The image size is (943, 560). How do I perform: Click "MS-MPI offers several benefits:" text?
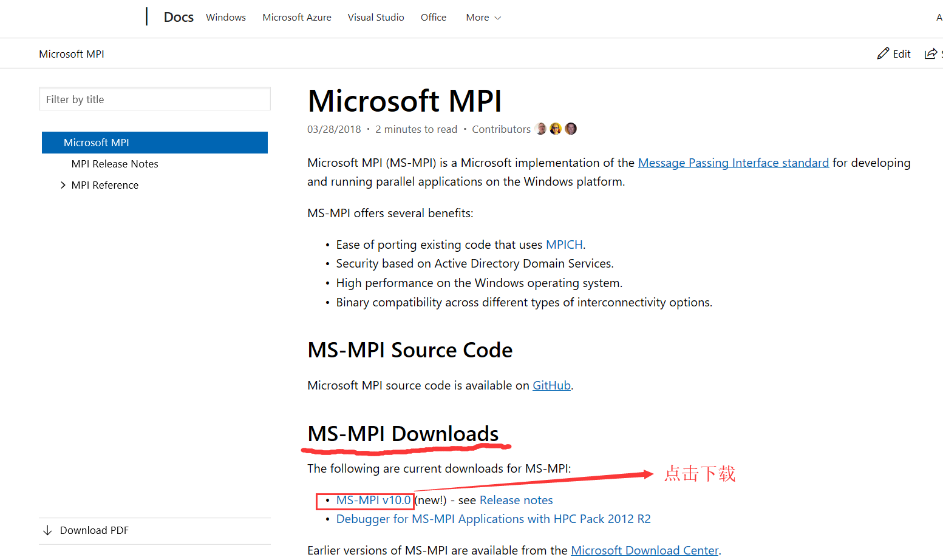click(x=390, y=213)
